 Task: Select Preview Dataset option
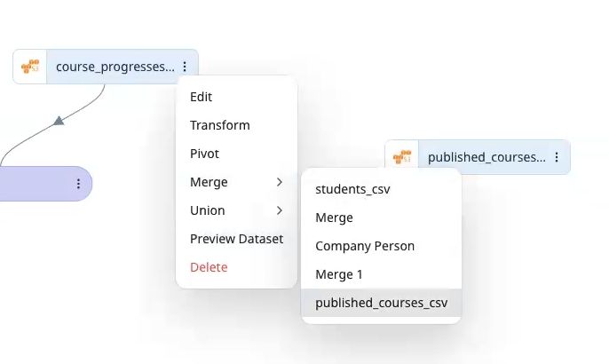click(x=236, y=239)
